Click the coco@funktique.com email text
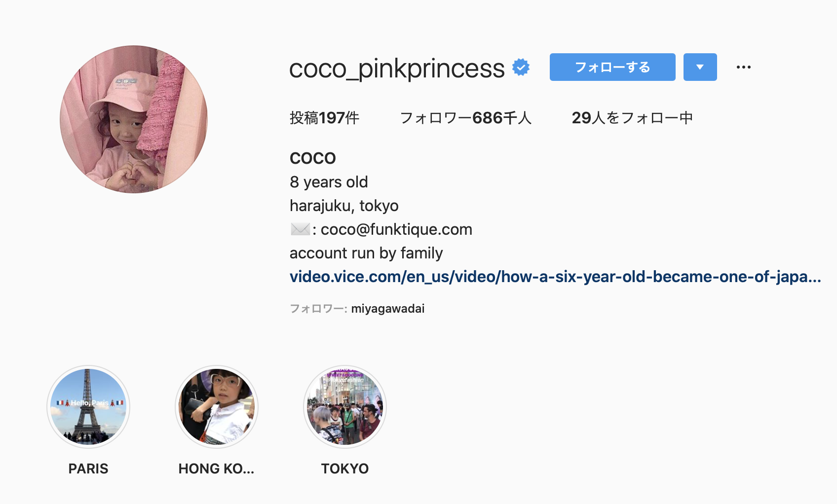The width and height of the screenshot is (837, 504). click(396, 229)
